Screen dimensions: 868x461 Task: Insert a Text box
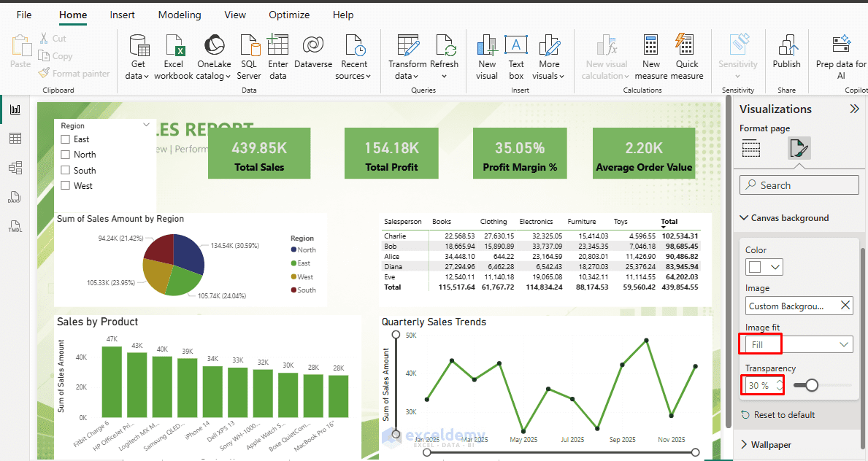click(516, 57)
